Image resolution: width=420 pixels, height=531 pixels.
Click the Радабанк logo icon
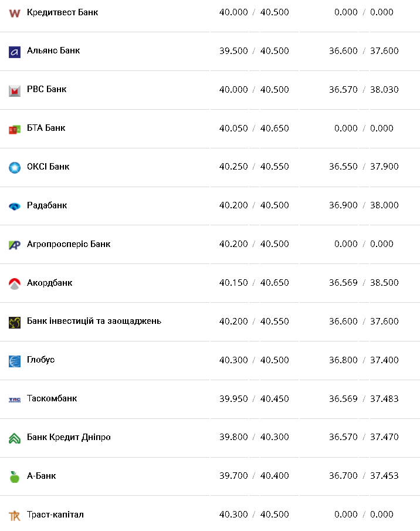tap(15, 206)
